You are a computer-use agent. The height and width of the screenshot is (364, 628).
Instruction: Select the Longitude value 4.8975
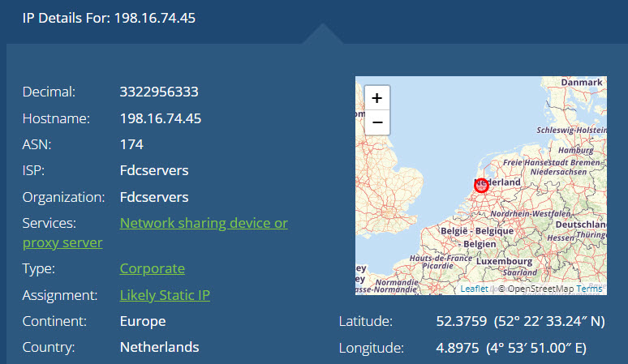point(458,348)
